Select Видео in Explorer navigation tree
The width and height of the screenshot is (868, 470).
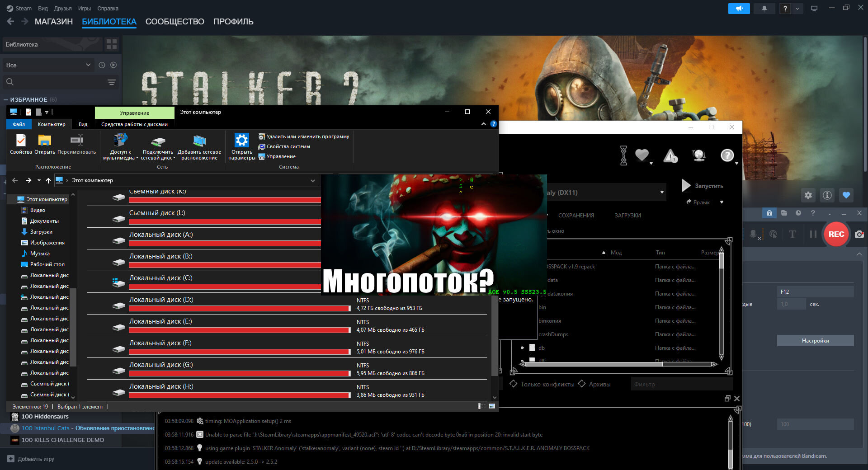point(38,210)
